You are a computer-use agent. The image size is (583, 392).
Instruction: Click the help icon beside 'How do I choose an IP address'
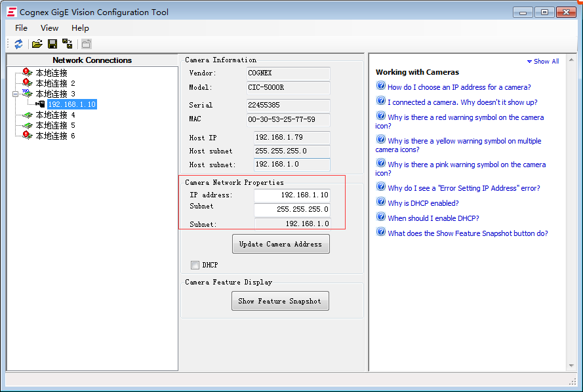coord(381,85)
